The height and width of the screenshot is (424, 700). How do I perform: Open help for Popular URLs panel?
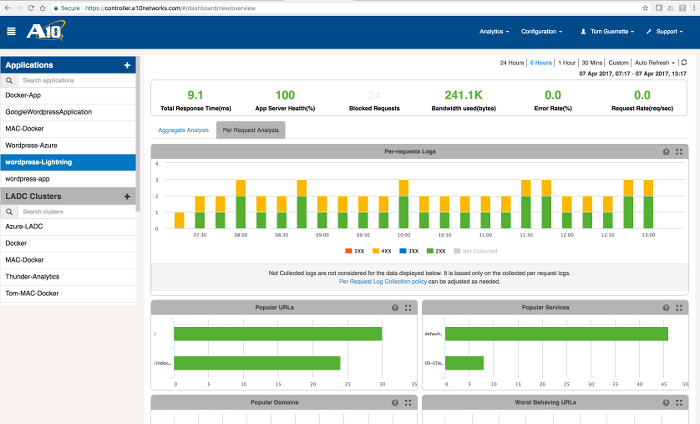tap(395, 308)
